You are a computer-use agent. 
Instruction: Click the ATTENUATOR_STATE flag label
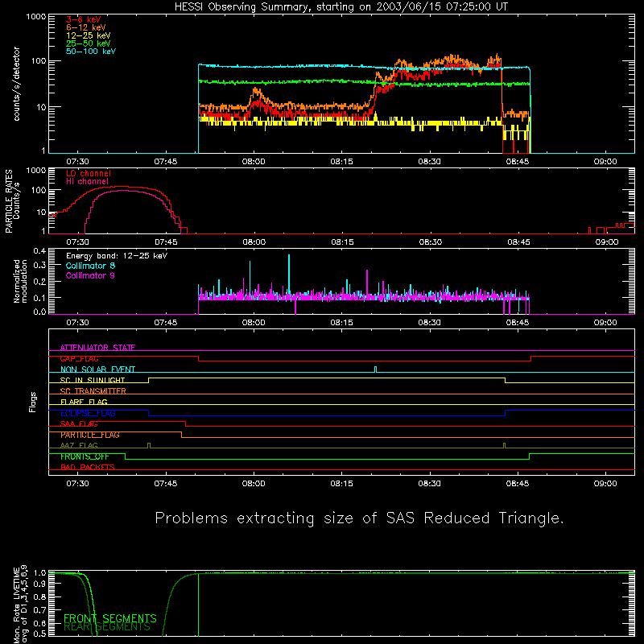point(97,348)
